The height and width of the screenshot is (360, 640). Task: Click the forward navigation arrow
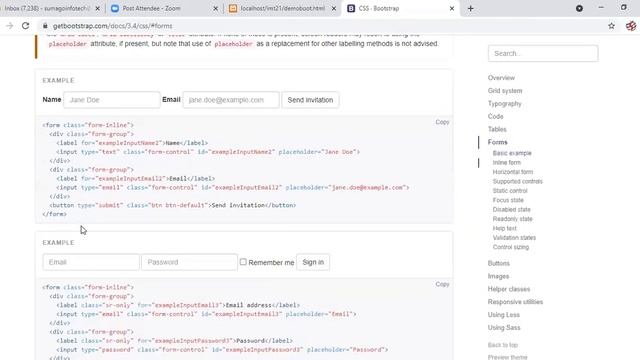tap(9, 26)
